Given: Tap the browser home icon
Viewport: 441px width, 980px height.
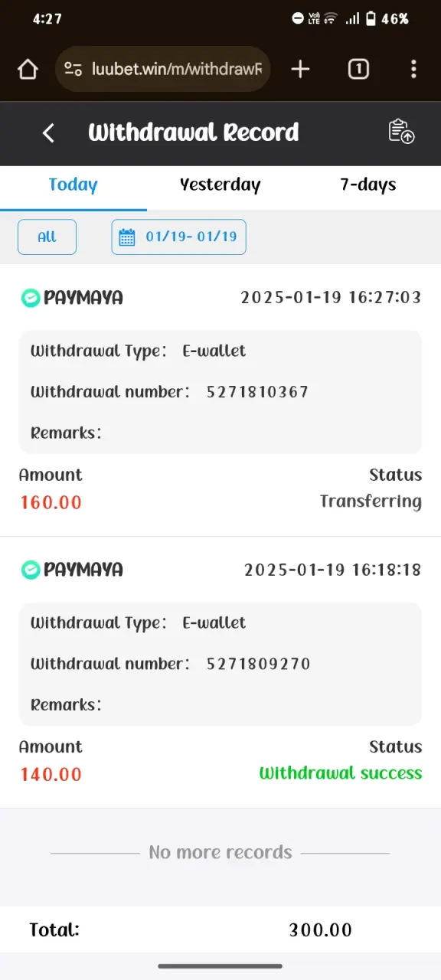Looking at the screenshot, I should pos(28,70).
